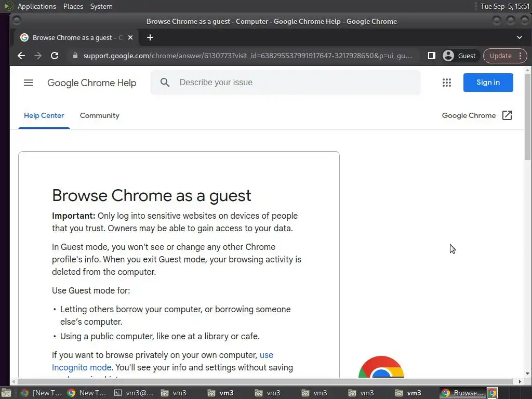
Task: Open the Chrome three-dot menu
Action: coord(520,56)
